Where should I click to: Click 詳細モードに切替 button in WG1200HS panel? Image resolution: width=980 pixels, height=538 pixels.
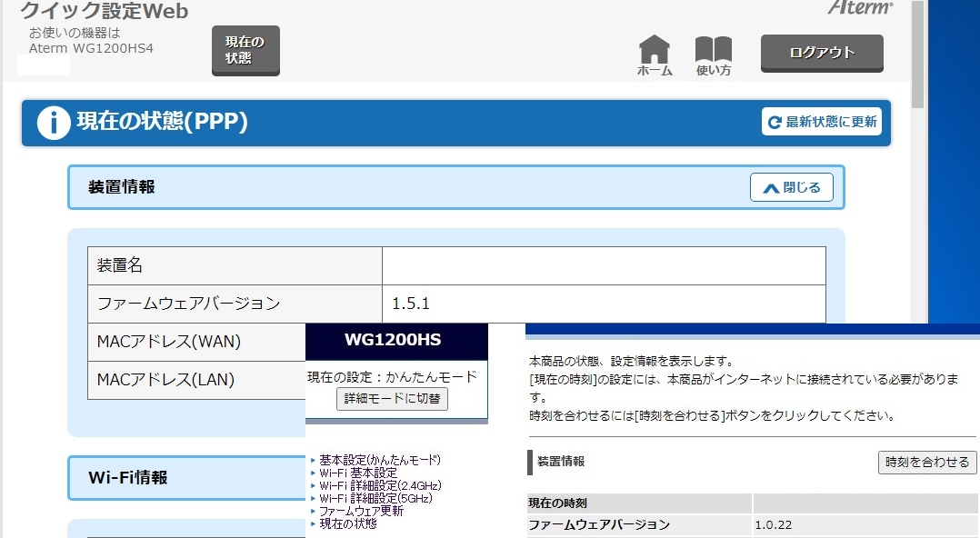tap(392, 399)
